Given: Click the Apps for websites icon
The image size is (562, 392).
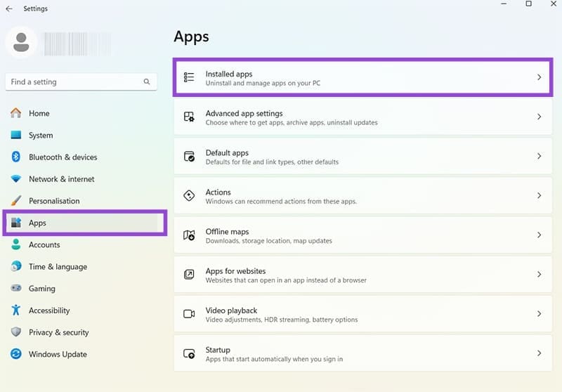Looking at the screenshot, I should (189, 275).
